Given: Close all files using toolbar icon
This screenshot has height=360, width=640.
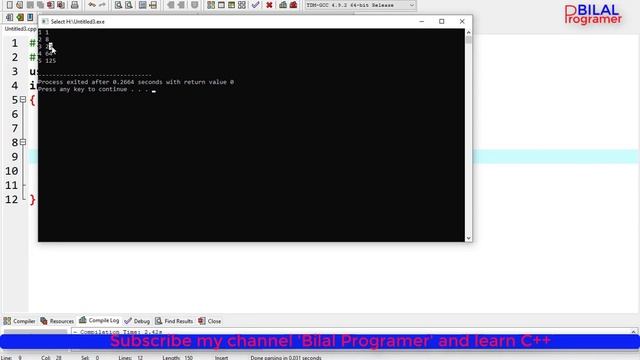Looking at the screenshot, I should point(61,5).
